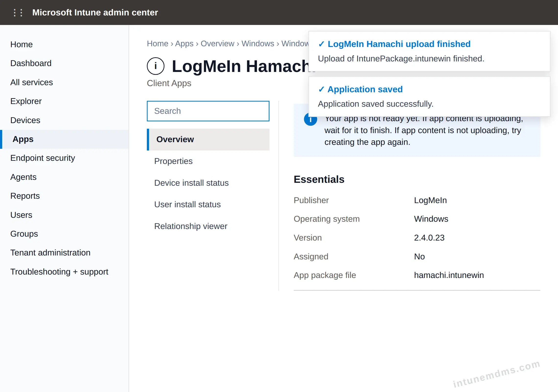Click the hamachi.intunewin package file value
The height and width of the screenshot is (392, 558).
pyautogui.click(x=449, y=275)
